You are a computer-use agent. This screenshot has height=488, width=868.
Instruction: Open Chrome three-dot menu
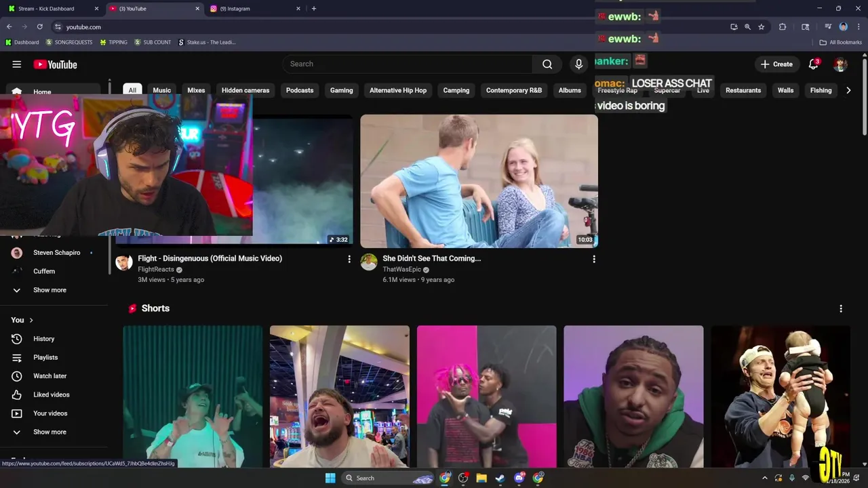[x=858, y=26]
